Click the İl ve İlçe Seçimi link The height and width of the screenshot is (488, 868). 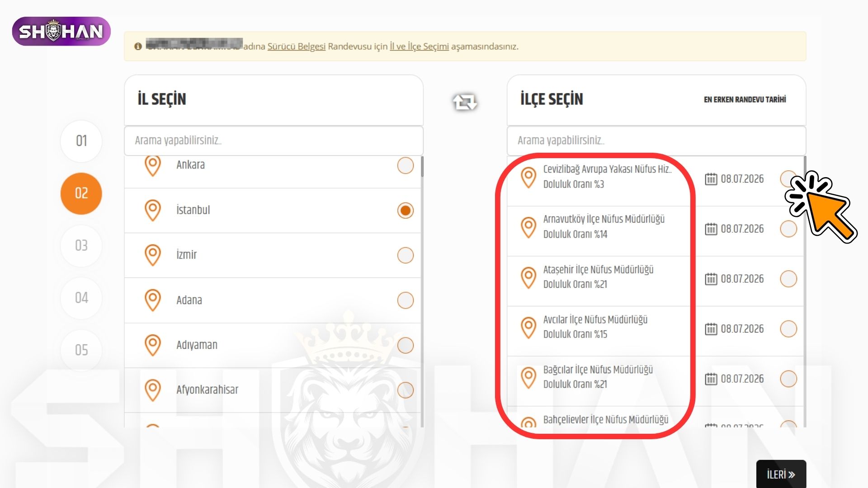(419, 47)
